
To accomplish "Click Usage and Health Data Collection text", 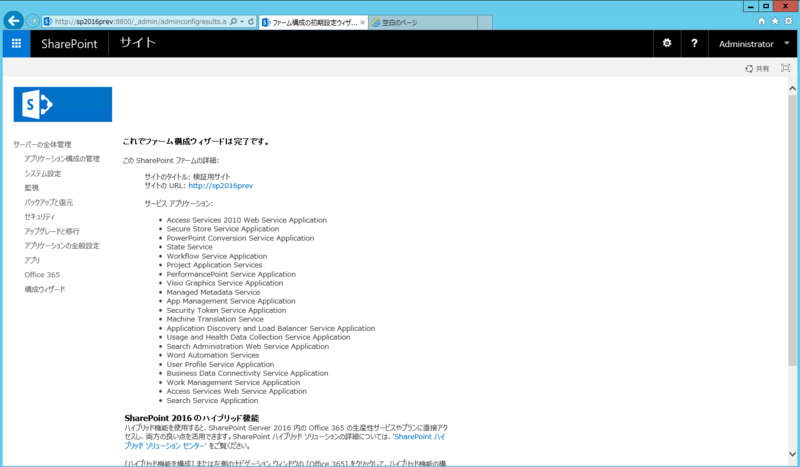I will pos(258,337).
